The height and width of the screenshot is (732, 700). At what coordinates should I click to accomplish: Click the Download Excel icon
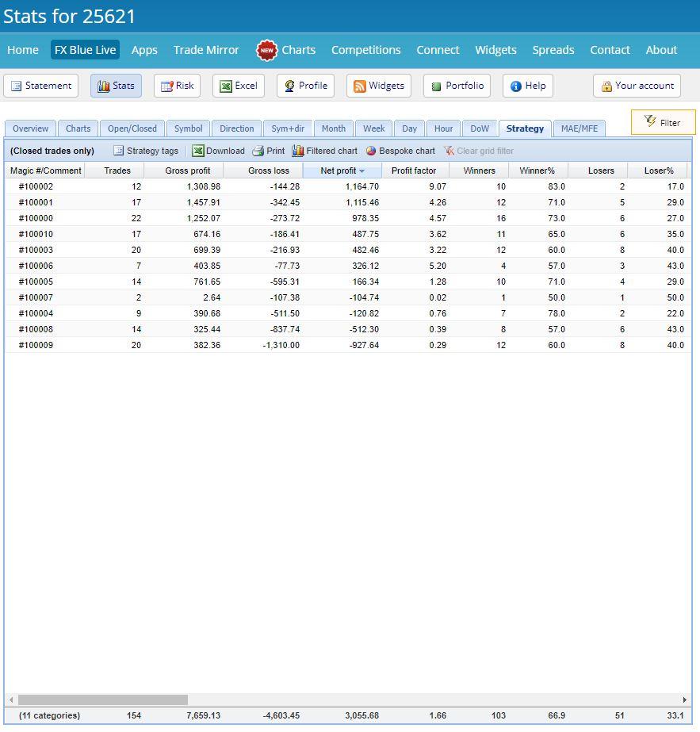coord(198,151)
